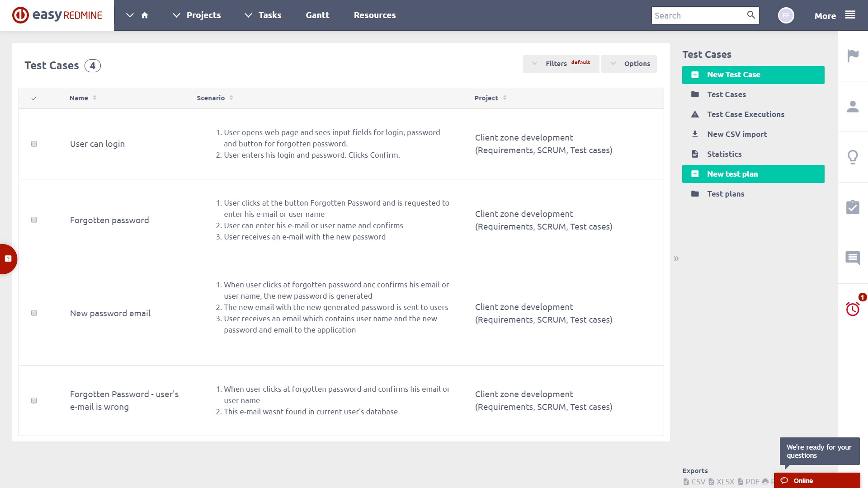Image resolution: width=868 pixels, height=488 pixels.
Task: Open the Statistics link
Action: point(724,154)
